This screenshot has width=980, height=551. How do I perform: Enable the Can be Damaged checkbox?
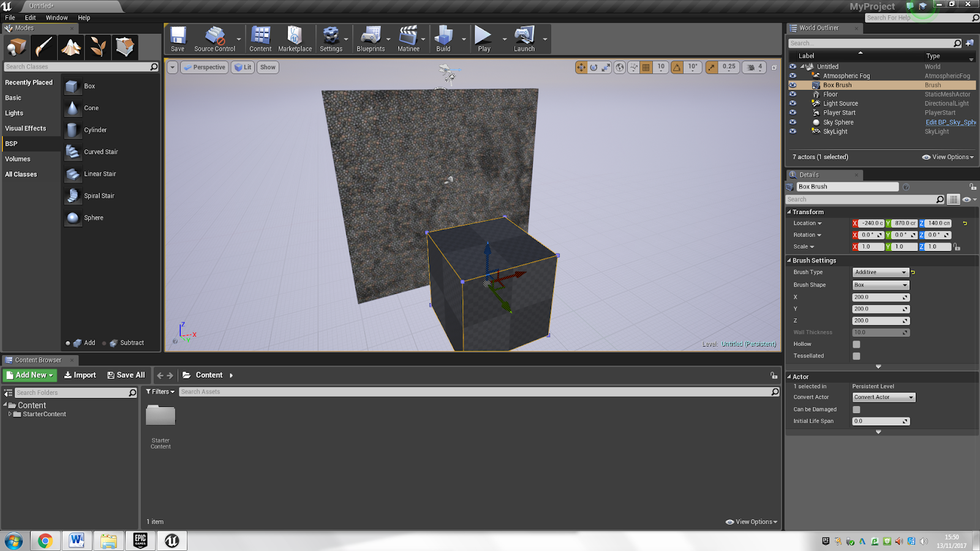click(x=856, y=410)
